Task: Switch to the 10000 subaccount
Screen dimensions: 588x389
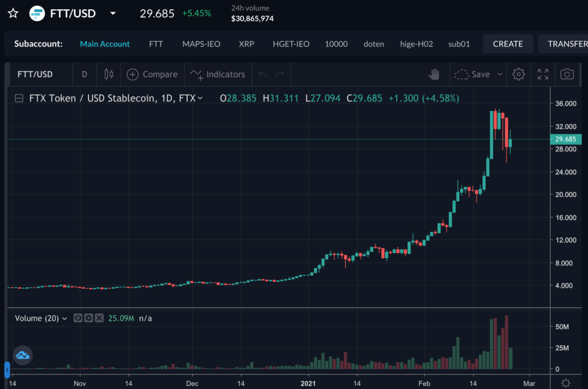Action: tap(336, 44)
